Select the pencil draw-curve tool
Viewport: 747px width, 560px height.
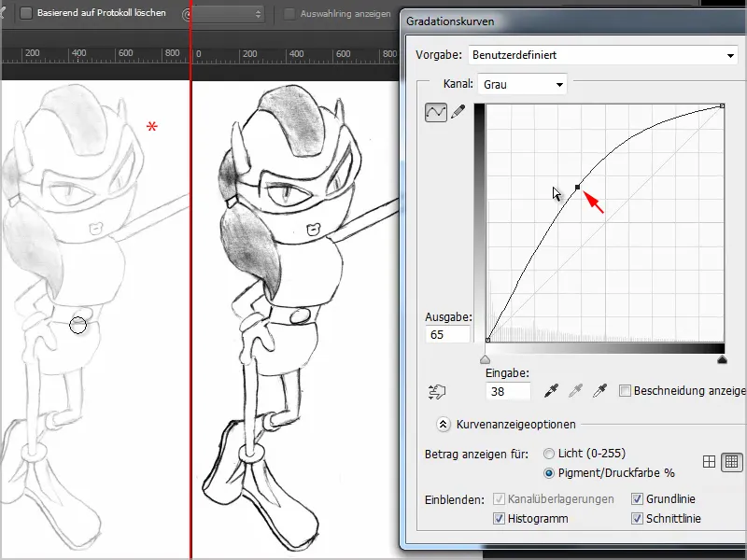click(458, 112)
